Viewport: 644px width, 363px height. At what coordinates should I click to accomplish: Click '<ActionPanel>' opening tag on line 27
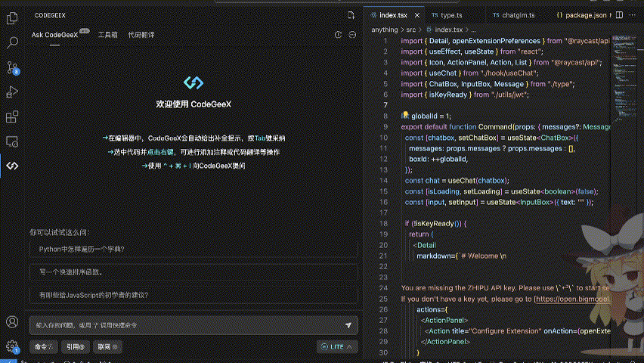(x=444, y=320)
